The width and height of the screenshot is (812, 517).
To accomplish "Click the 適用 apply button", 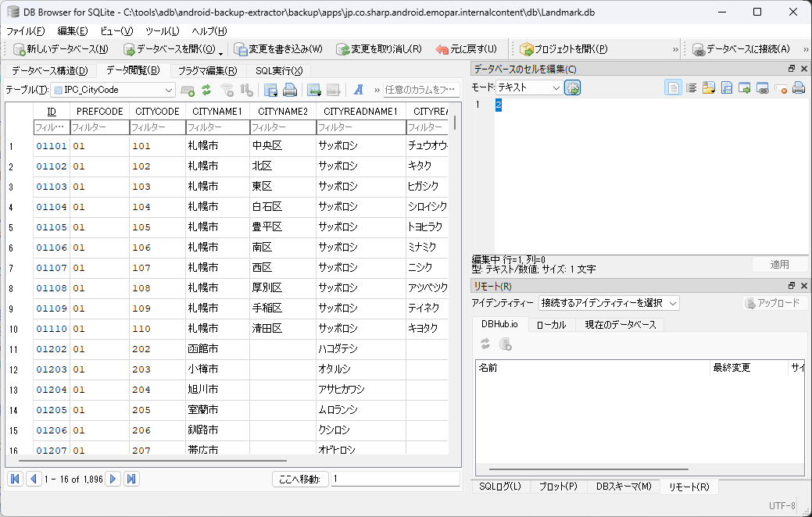I will [x=779, y=265].
